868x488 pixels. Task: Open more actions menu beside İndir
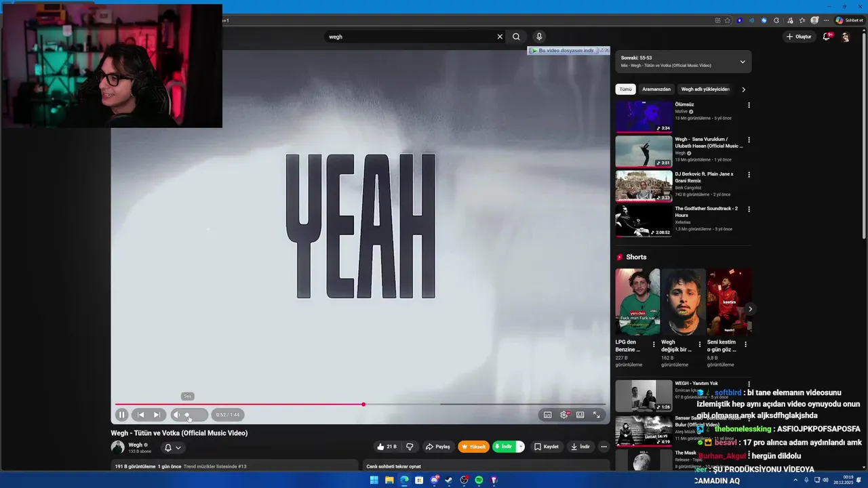point(604,447)
